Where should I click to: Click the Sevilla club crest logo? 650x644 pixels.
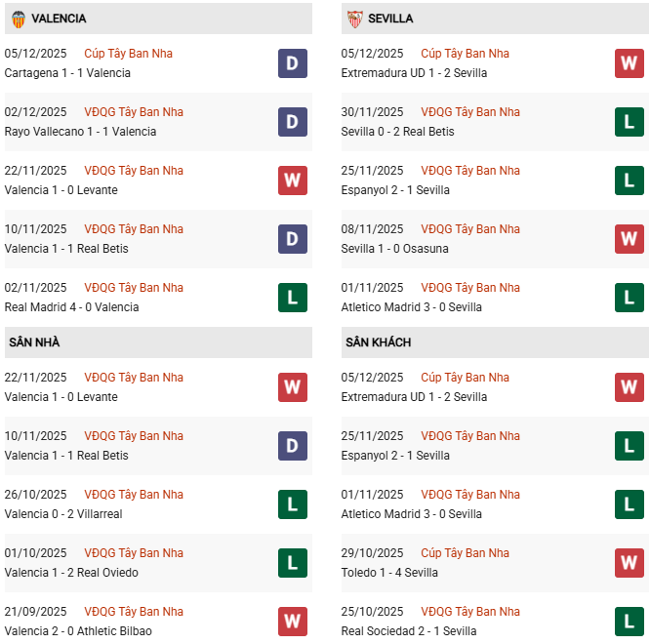click(x=354, y=19)
